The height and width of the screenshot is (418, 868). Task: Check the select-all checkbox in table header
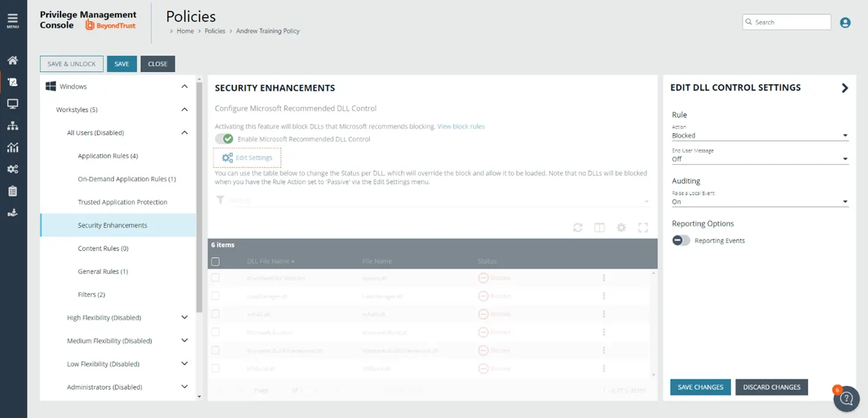point(215,261)
